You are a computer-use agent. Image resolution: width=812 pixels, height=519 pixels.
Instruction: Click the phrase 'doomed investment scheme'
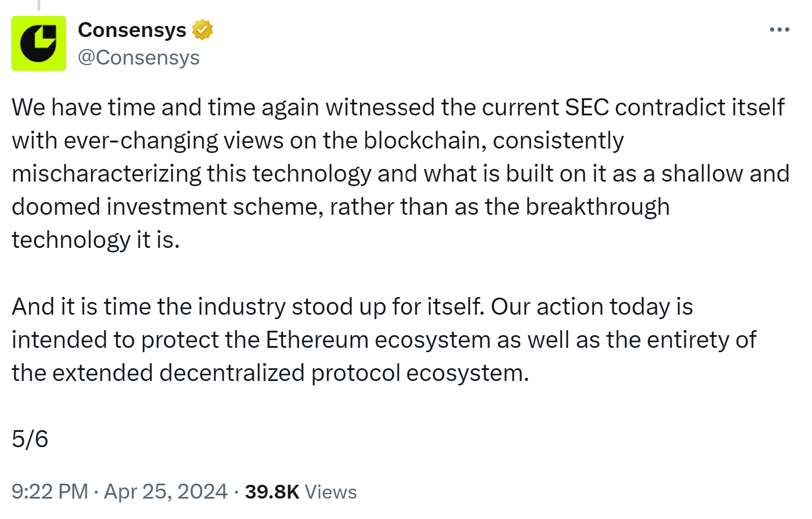[x=167, y=206]
